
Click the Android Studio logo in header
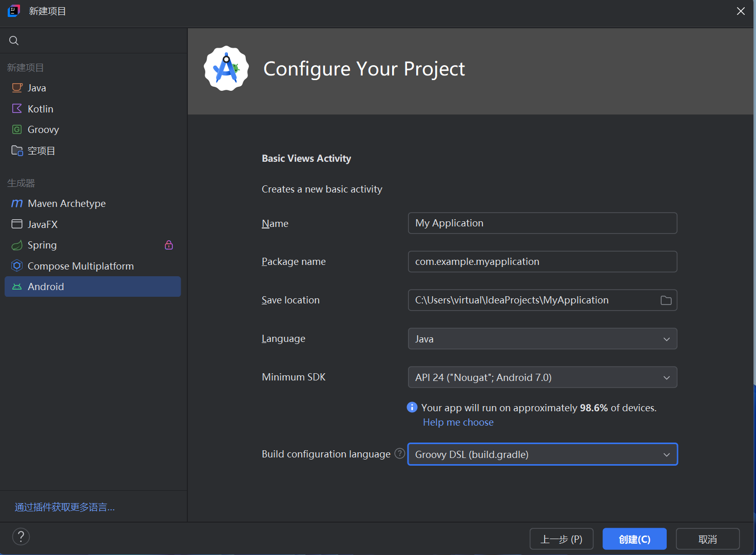point(226,69)
